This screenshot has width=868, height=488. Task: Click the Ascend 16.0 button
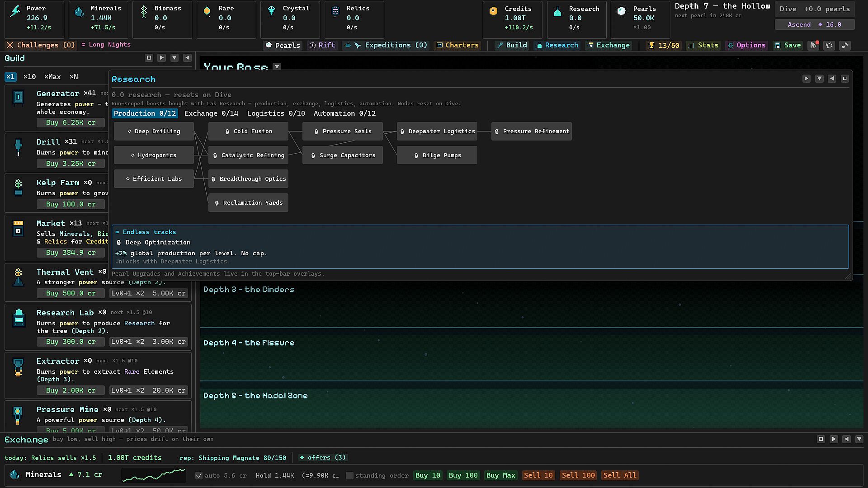[x=815, y=24]
